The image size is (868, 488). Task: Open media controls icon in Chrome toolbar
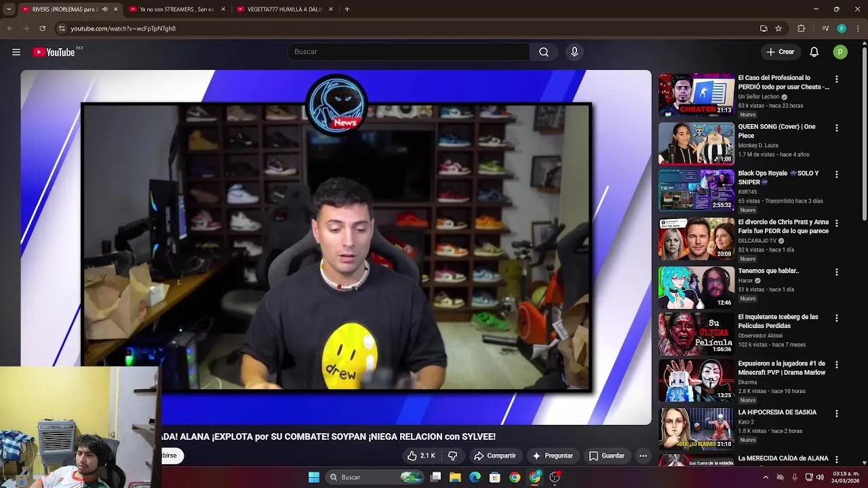(825, 28)
